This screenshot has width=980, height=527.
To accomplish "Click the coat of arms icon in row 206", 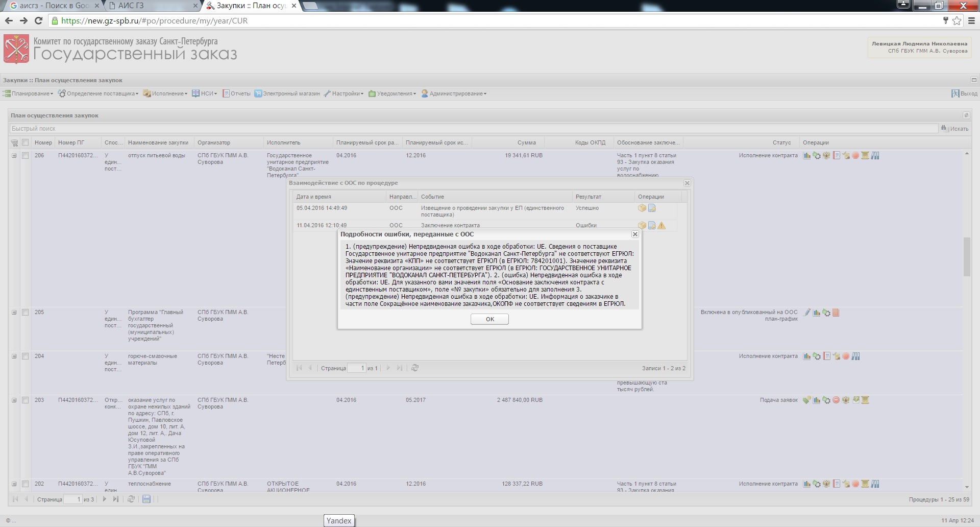I will (x=826, y=156).
